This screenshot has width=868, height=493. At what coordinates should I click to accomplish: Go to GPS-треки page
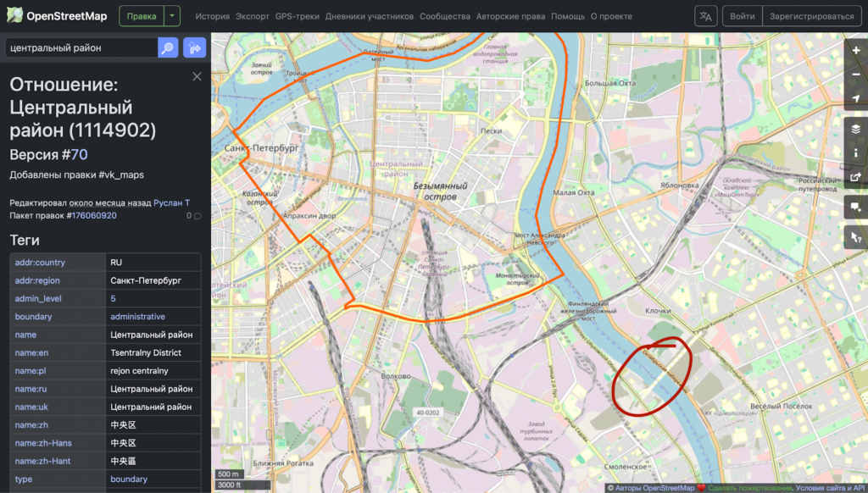298,16
